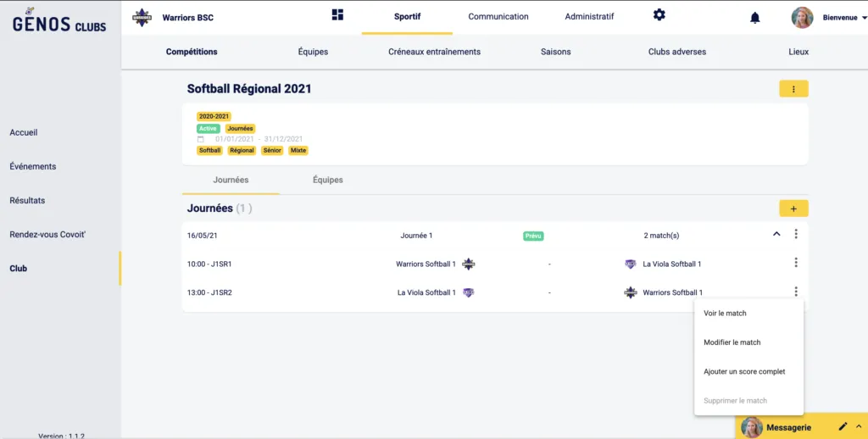Open the Bienvenue user dropdown
This screenshot has width=868, height=439.
[840, 18]
